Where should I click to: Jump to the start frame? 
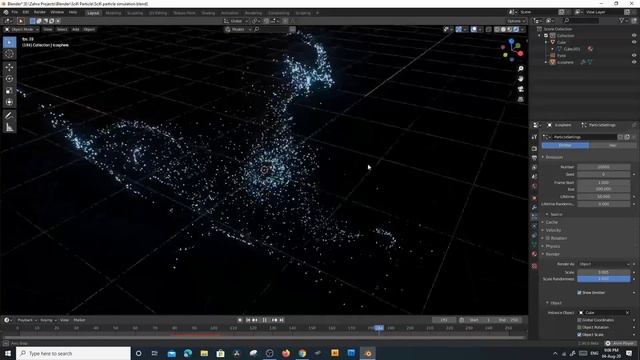tap(248, 320)
